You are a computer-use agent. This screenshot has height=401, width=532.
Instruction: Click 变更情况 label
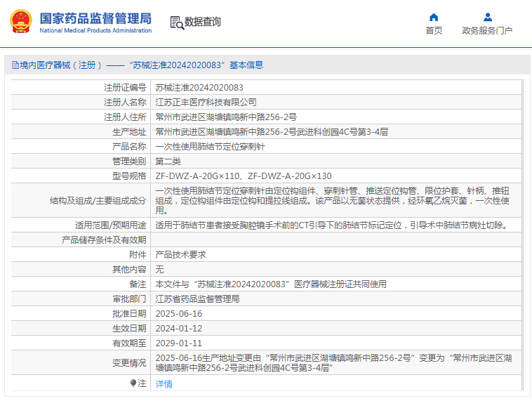[x=129, y=363]
